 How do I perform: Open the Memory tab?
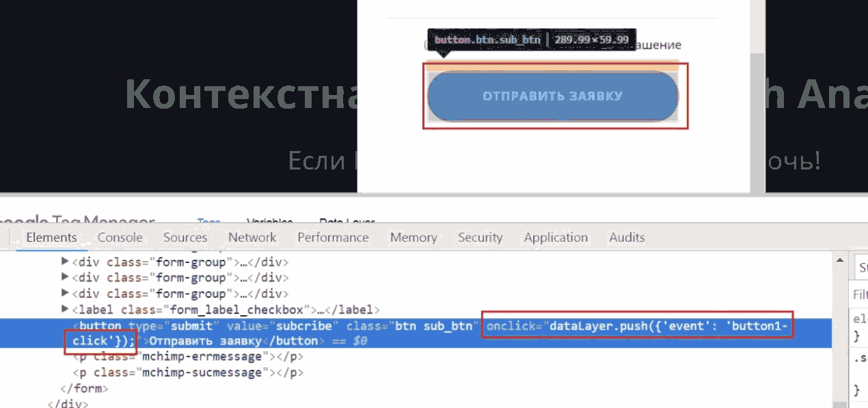413,238
